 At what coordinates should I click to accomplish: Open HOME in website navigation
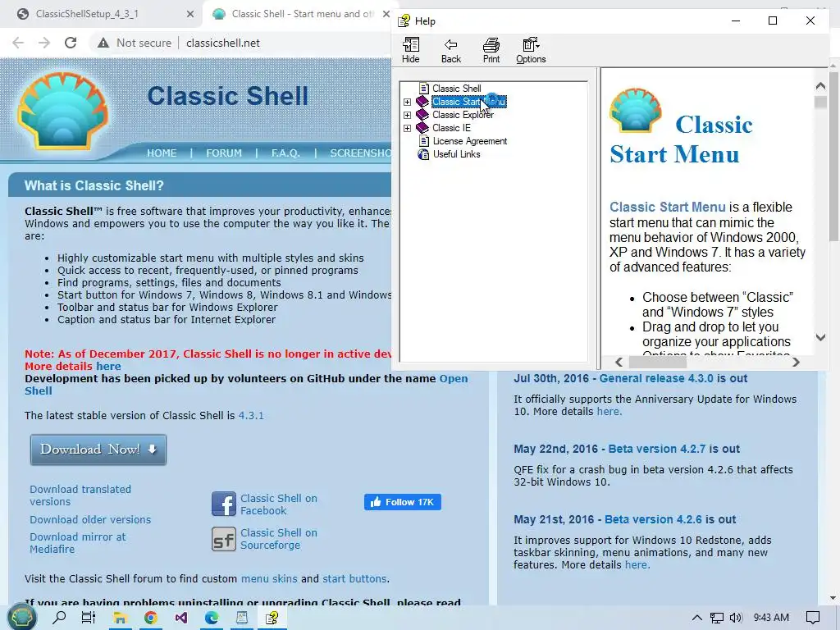click(162, 153)
